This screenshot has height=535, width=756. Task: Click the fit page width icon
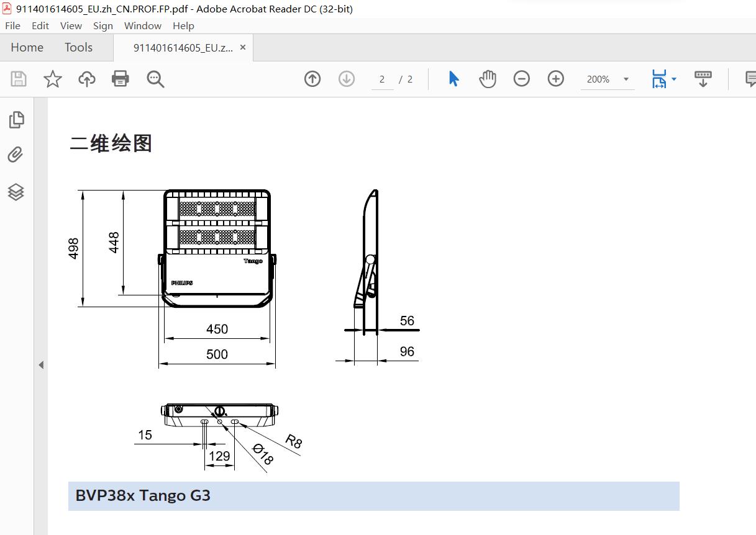coord(659,79)
